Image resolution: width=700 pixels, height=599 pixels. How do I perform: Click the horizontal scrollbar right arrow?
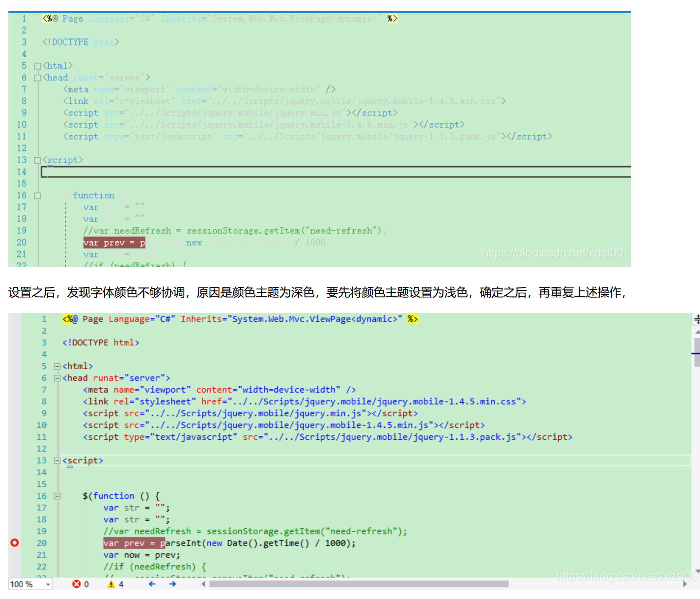click(x=685, y=584)
